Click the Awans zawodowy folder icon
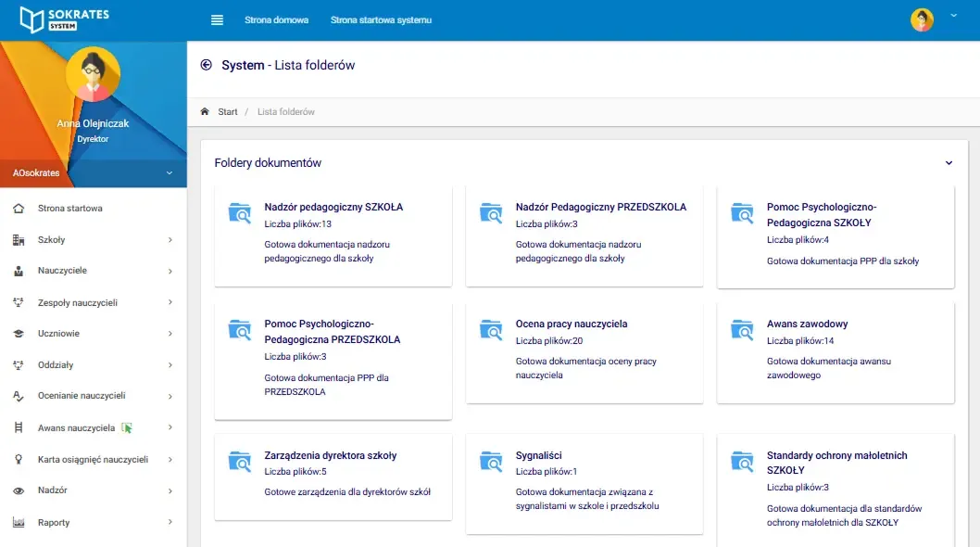Image resolution: width=980 pixels, height=547 pixels. pos(742,330)
